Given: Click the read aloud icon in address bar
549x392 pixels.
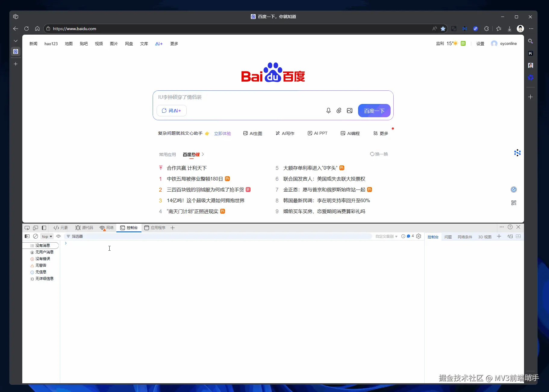Looking at the screenshot, I should click(x=435, y=29).
